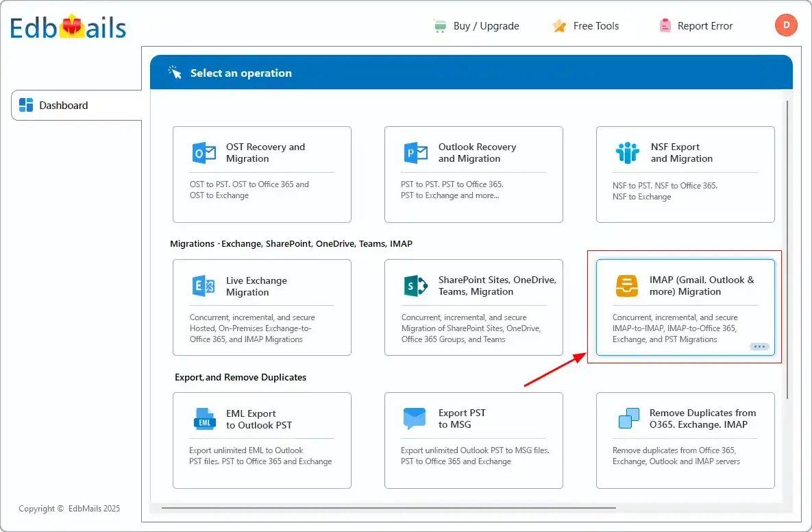This screenshot has width=812, height=532.
Task: Open the Dashboard tab
Action: (x=77, y=105)
